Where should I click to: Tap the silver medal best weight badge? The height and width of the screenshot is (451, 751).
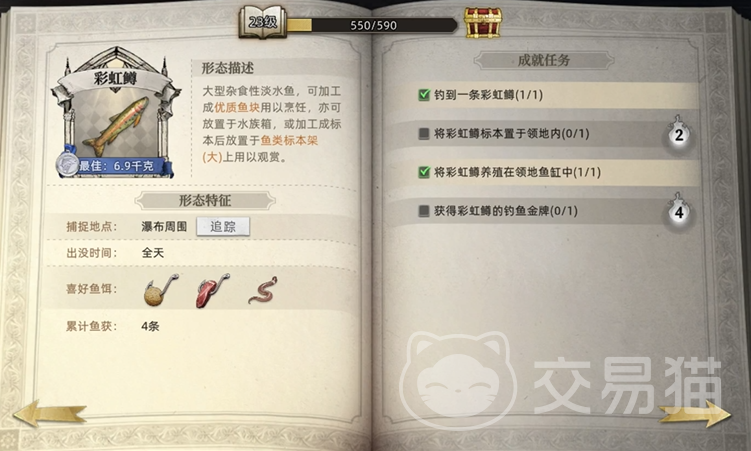coord(67,164)
